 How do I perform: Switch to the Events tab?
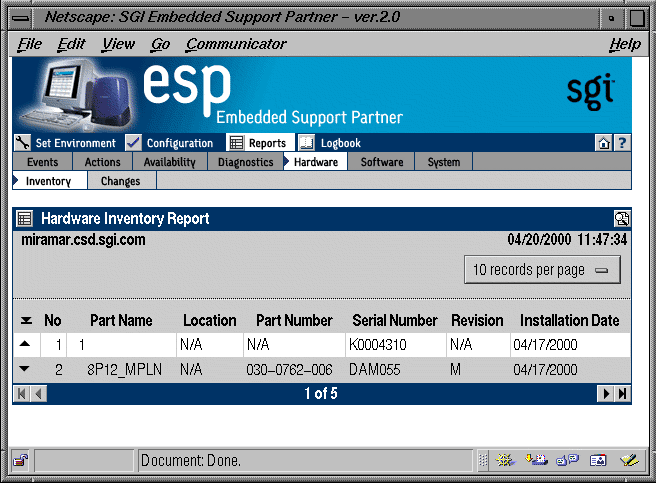[x=43, y=162]
